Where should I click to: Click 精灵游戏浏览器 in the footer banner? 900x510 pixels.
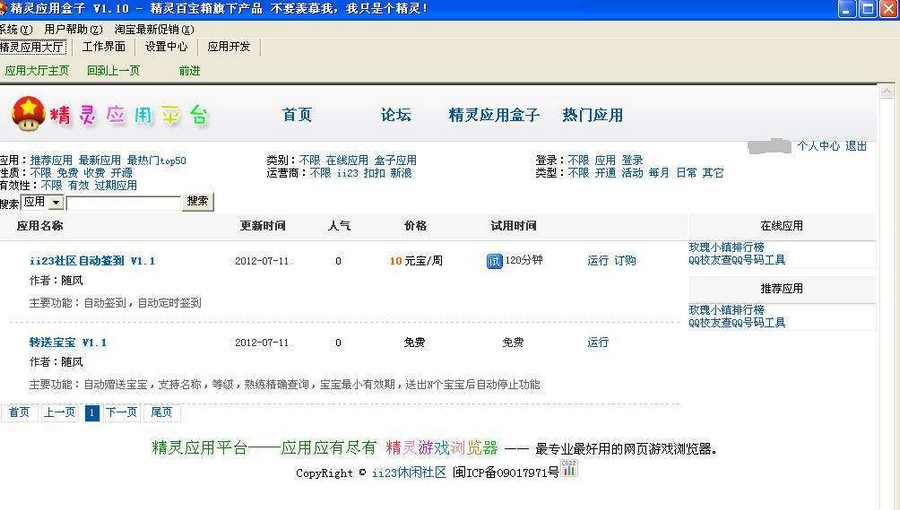(x=442, y=447)
